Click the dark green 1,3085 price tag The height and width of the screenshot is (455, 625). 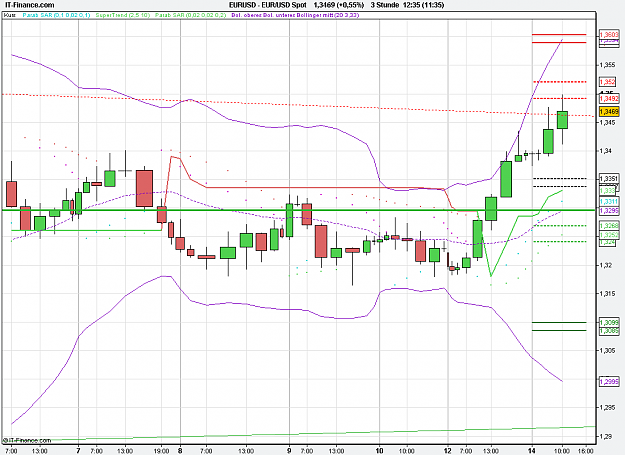tap(609, 331)
